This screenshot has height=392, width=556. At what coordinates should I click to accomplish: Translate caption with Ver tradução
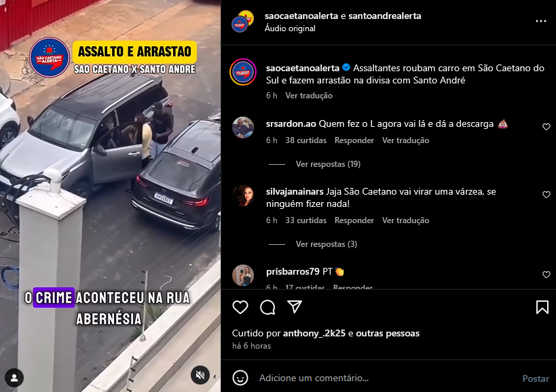click(309, 96)
